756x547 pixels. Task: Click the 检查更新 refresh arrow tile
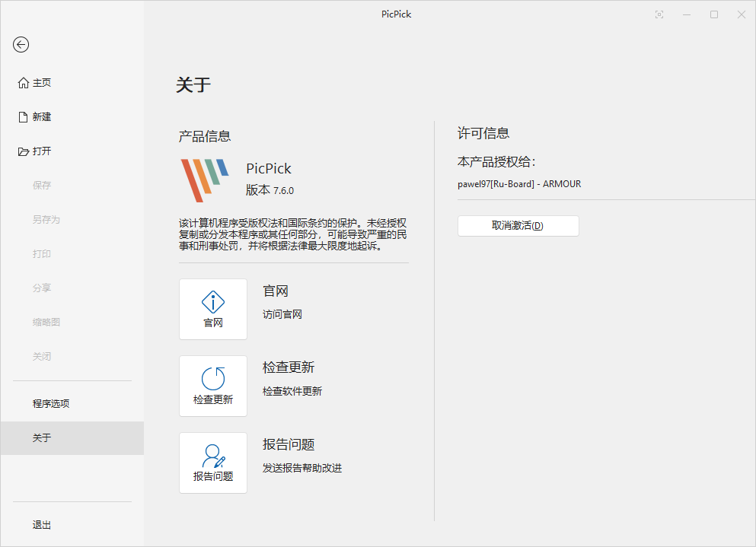click(213, 386)
